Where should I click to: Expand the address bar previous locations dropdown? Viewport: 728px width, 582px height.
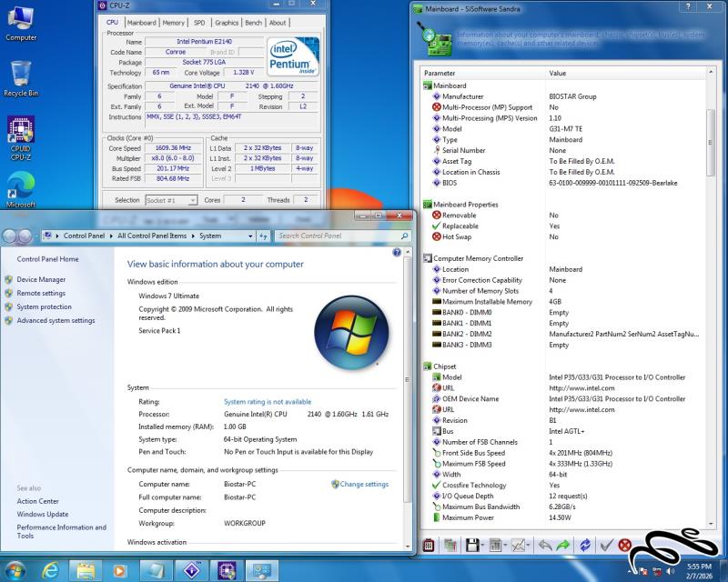coord(249,236)
